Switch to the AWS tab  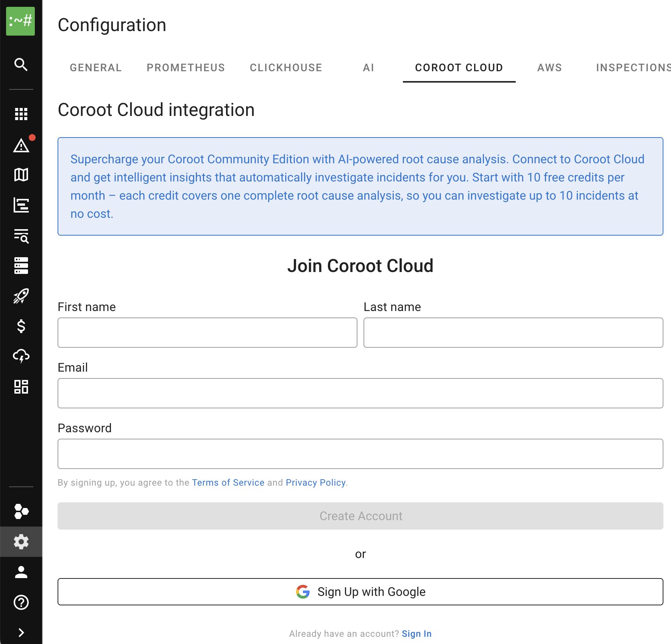549,68
